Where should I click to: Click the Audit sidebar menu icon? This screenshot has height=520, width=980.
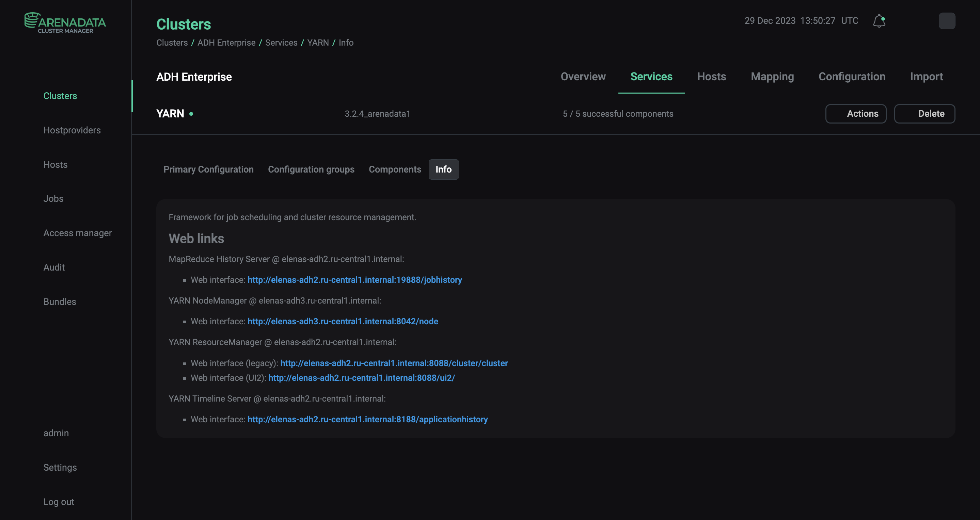(x=53, y=267)
